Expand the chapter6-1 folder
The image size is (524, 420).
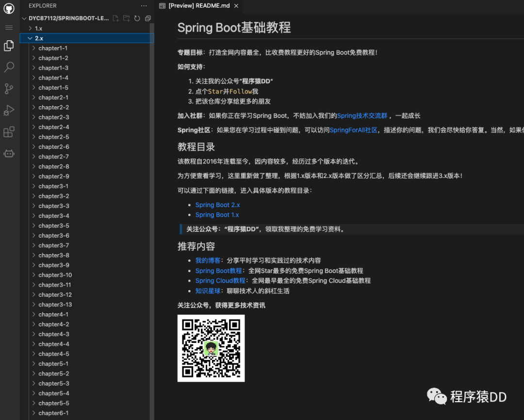pos(34,413)
